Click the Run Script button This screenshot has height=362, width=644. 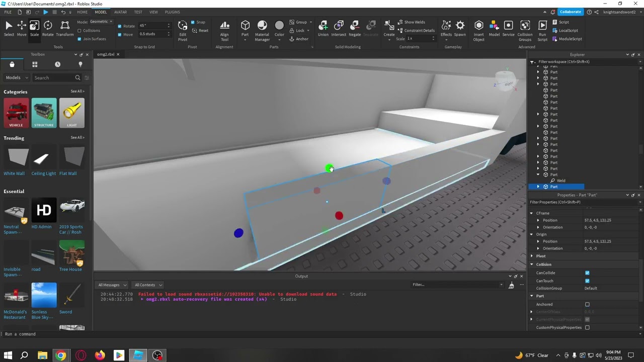[542, 31]
